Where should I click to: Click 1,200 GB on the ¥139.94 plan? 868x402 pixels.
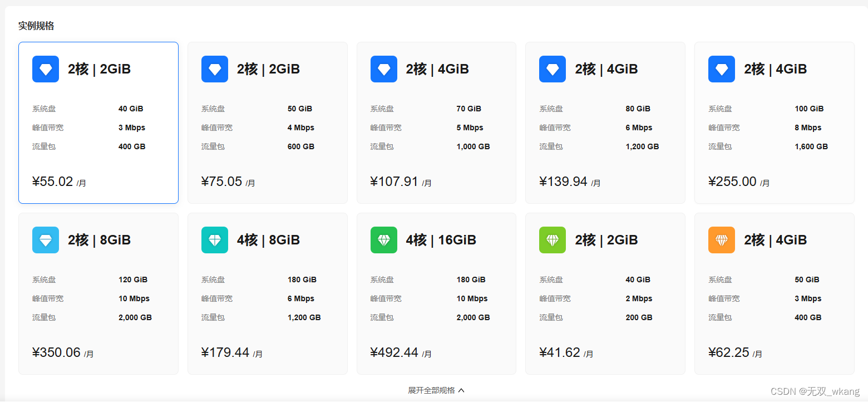pos(643,146)
